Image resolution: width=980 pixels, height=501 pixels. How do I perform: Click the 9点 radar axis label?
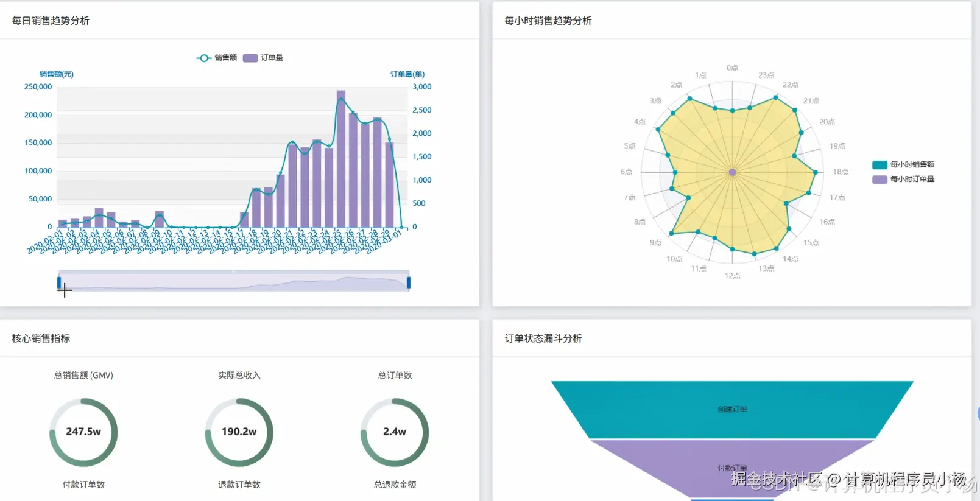[655, 243]
